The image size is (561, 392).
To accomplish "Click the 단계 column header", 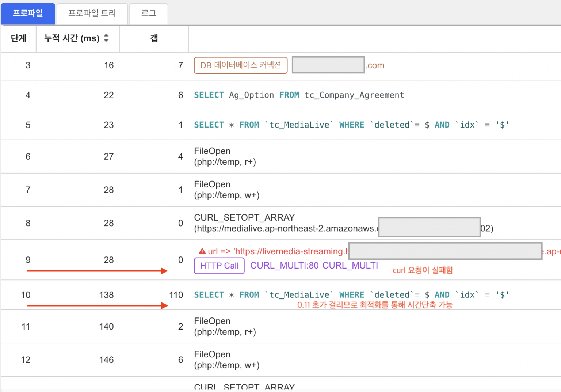I will point(19,38).
